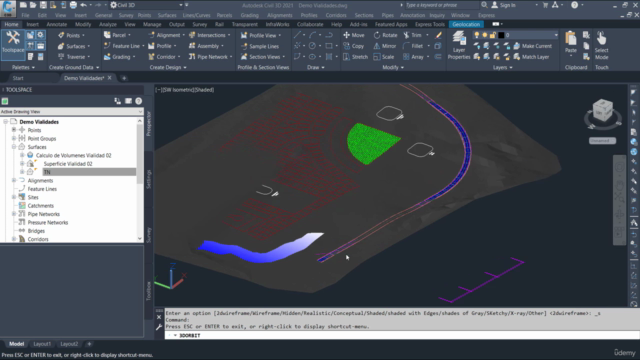Image resolution: width=640 pixels, height=360 pixels.
Task: Select Pressure Networks tree item
Action: coord(48,222)
